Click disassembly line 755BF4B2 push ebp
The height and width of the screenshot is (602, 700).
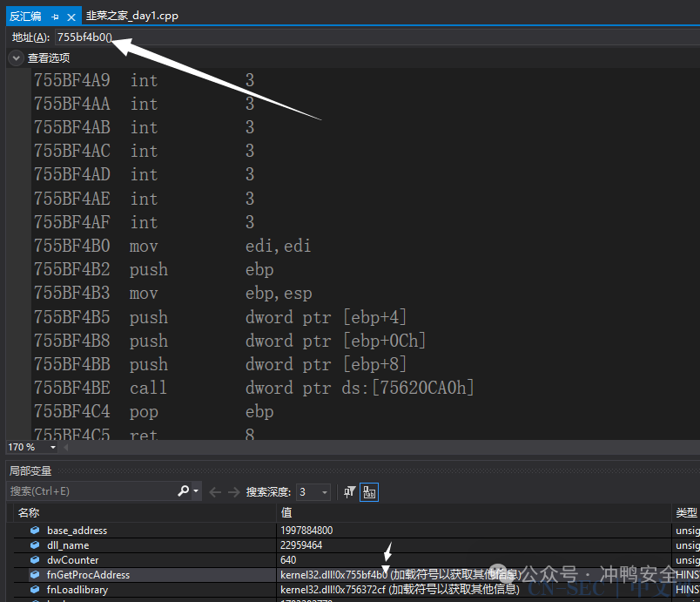click(x=153, y=270)
